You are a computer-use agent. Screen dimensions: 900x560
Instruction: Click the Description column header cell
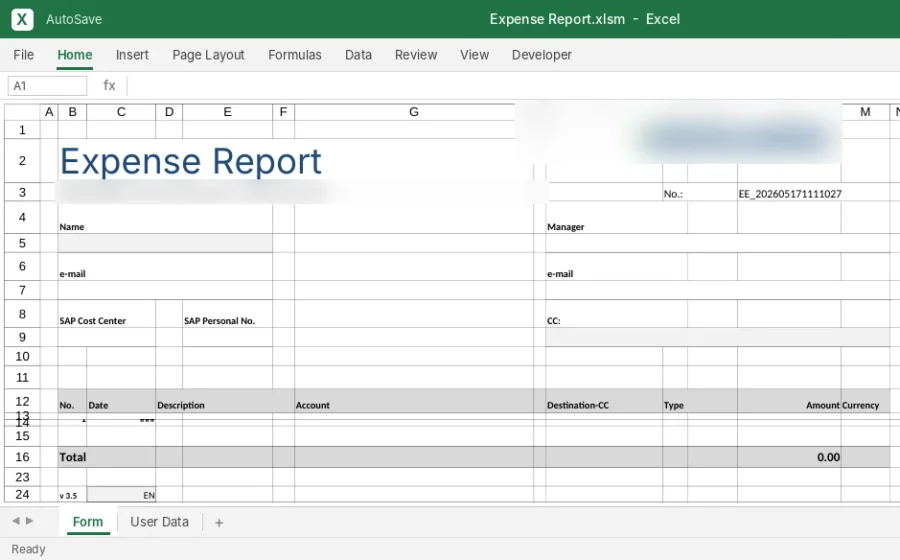coord(225,401)
